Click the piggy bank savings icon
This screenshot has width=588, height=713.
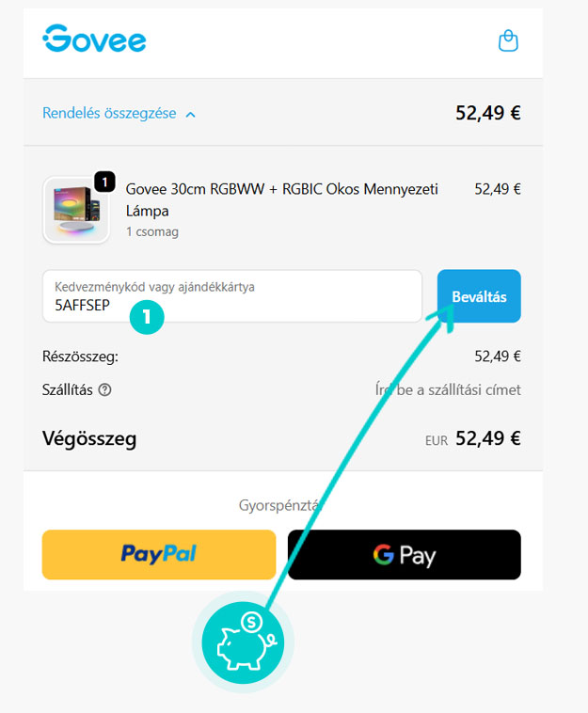243,642
